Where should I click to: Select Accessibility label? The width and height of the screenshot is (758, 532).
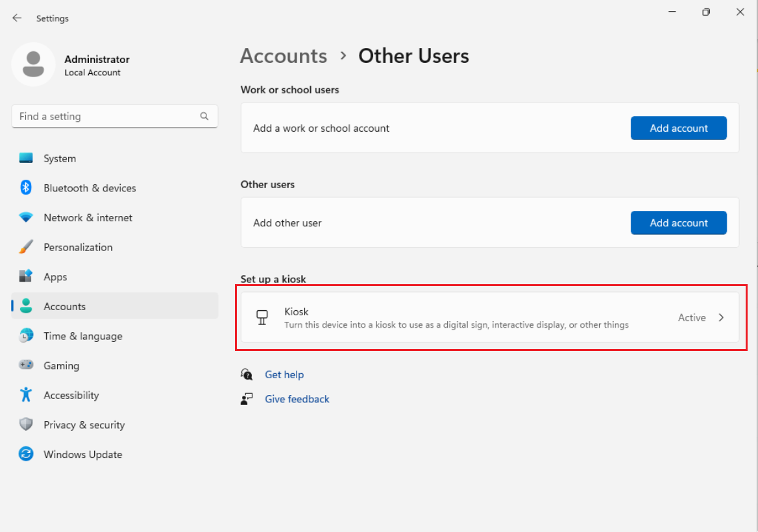coord(71,395)
